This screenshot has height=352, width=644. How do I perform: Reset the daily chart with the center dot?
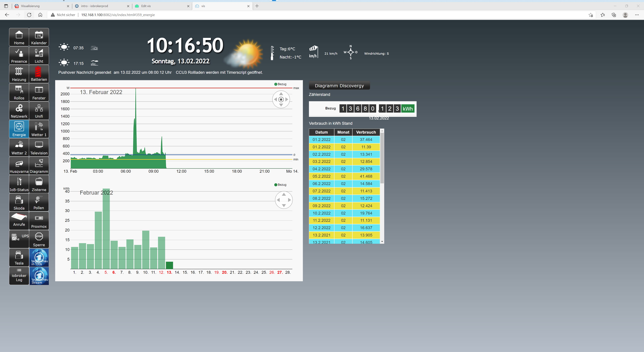point(281,99)
